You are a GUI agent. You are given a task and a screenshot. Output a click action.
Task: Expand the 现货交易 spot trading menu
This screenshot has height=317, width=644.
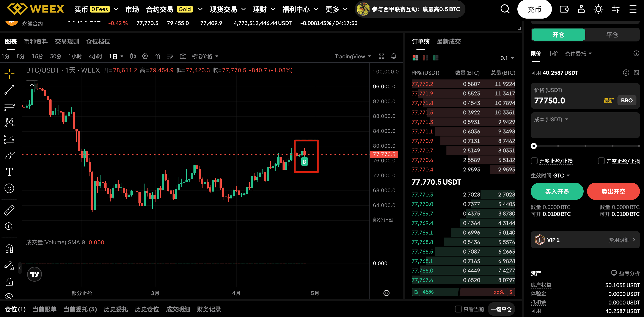[228, 9]
